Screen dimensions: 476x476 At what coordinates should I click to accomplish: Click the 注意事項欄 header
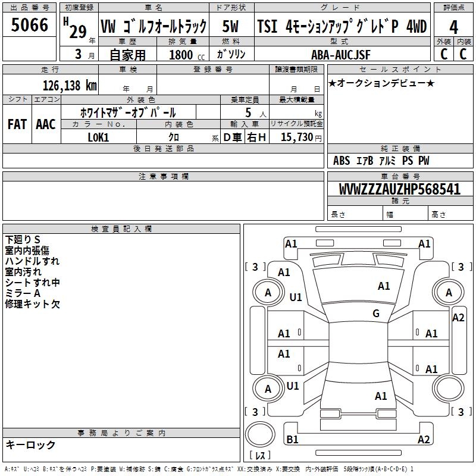pyautogui.click(x=163, y=176)
